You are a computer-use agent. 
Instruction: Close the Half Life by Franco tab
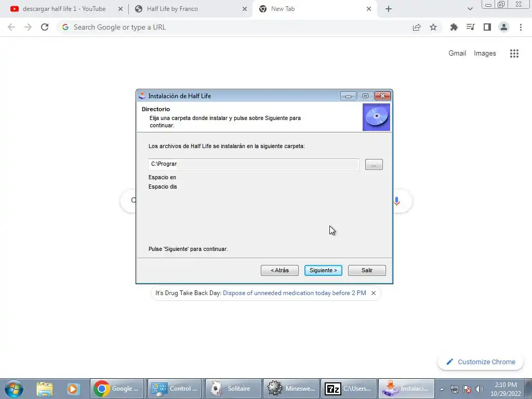[x=245, y=9]
